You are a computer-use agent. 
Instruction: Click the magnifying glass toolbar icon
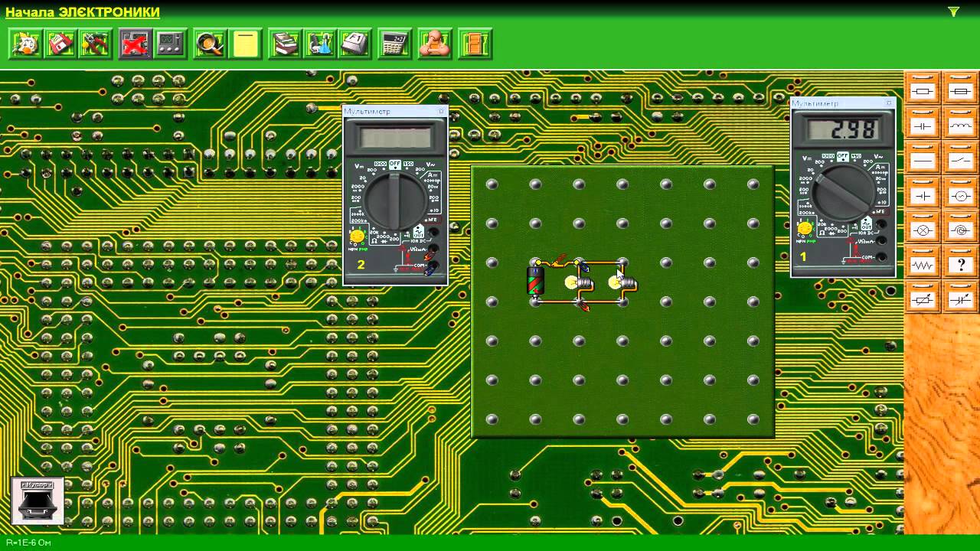tap(210, 44)
